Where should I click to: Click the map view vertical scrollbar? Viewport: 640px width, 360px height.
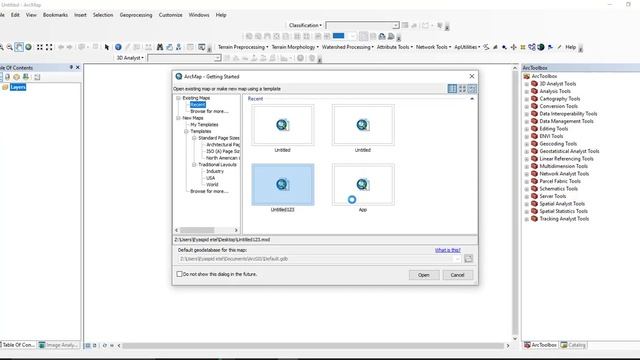coord(515,202)
